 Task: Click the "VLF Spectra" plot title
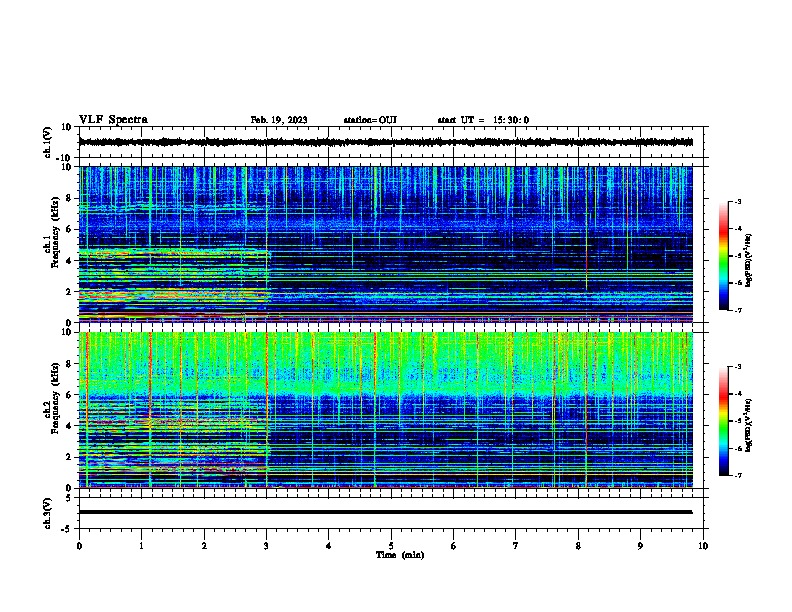(113, 120)
